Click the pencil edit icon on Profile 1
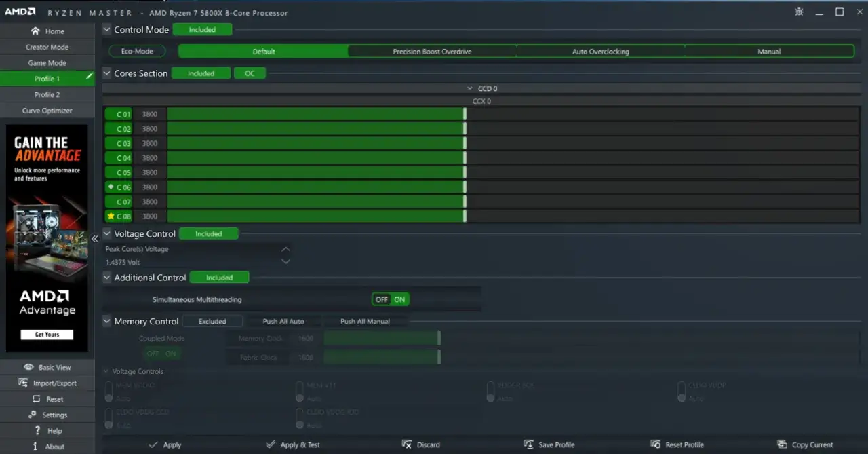Viewport: 868px width, 454px height. coord(90,77)
